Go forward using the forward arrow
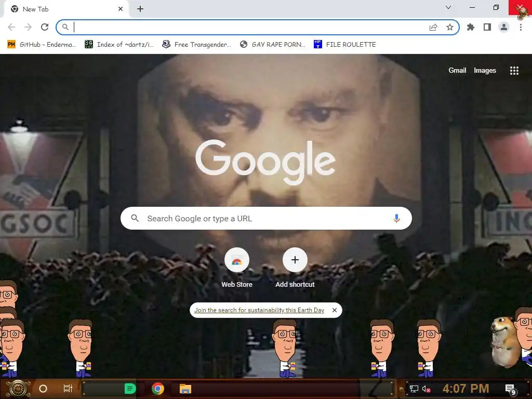The image size is (532, 399). tap(28, 27)
